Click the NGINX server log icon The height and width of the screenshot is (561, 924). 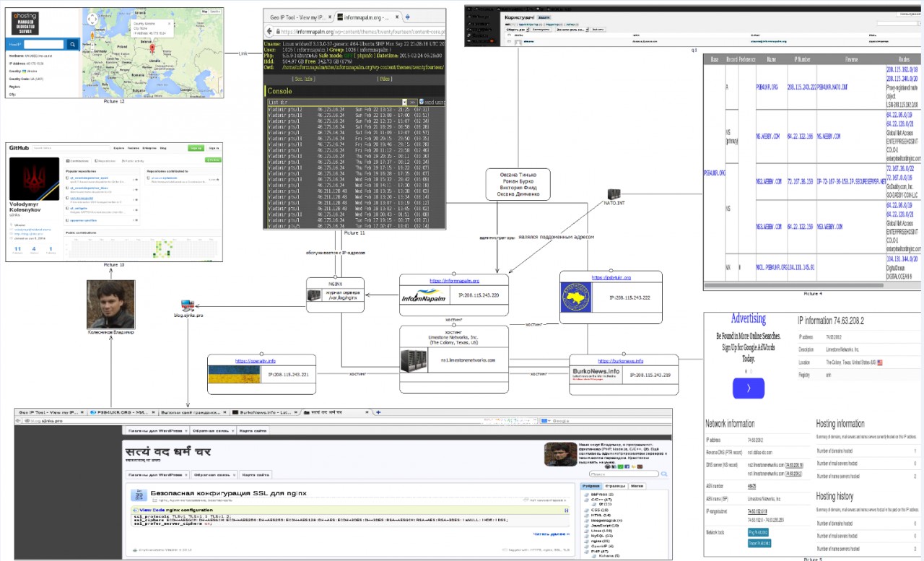pyautogui.click(x=313, y=295)
